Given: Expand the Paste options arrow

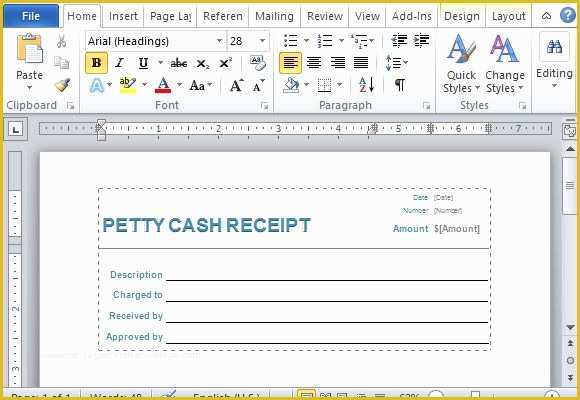Looking at the screenshot, I should 30,88.
